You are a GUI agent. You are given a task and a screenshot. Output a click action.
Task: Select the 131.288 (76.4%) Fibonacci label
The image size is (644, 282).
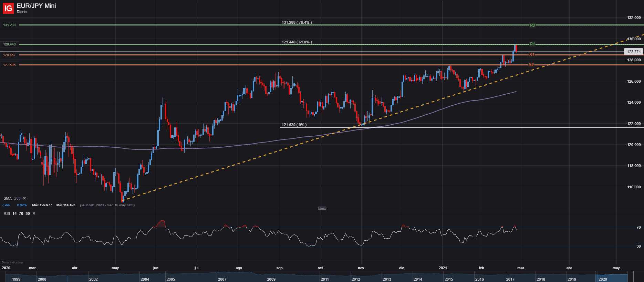(x=297, y=22)
